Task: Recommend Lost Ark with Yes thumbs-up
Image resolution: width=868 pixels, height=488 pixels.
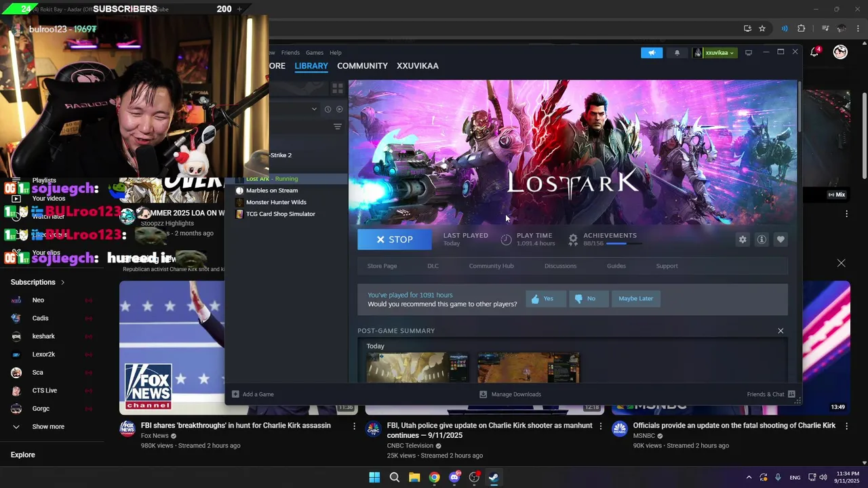Action: [x=546, y=298]
